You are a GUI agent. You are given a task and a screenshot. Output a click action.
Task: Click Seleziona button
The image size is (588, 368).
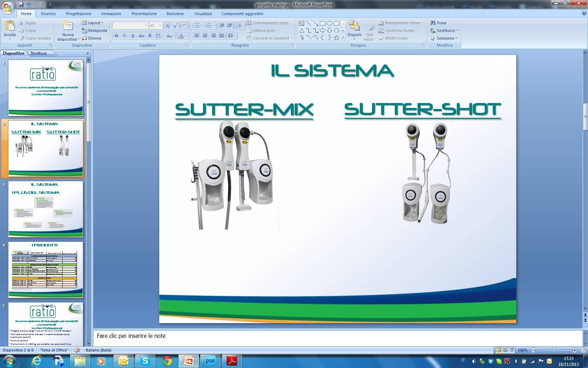444,38
